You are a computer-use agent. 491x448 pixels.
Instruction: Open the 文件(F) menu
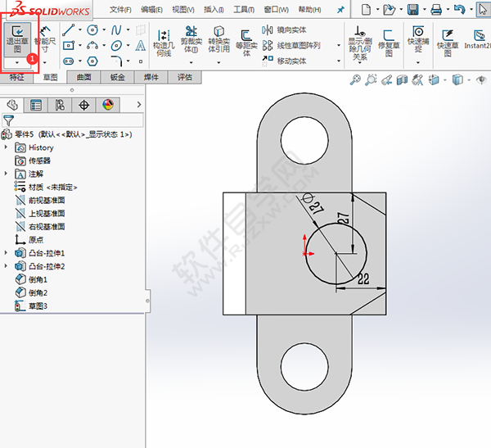pos(120,10)
